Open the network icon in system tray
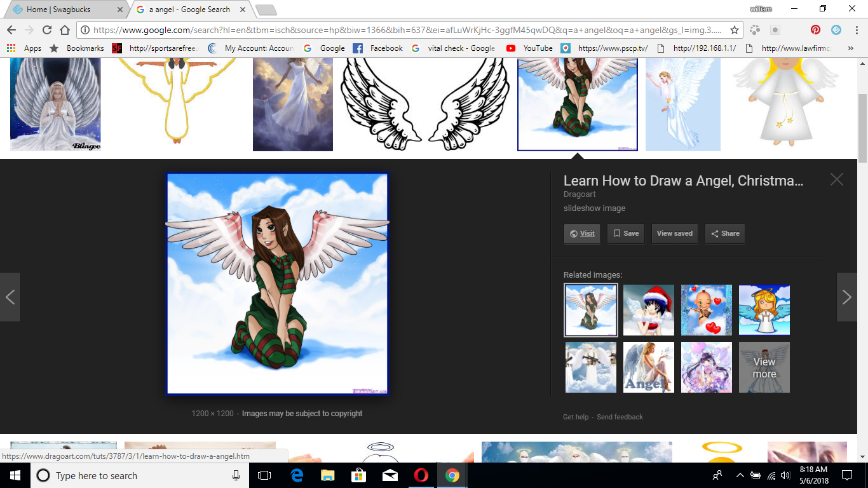 pyautogui.click(x=771, y=475)
